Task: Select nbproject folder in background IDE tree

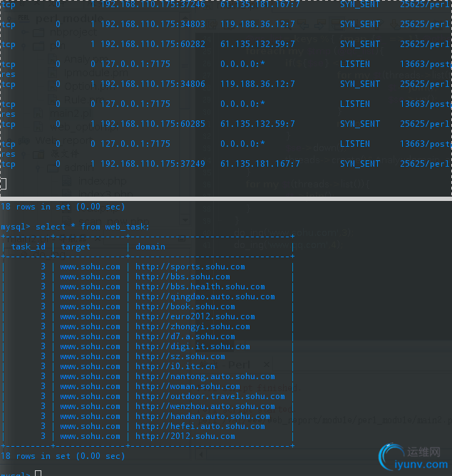Action: 73,32
